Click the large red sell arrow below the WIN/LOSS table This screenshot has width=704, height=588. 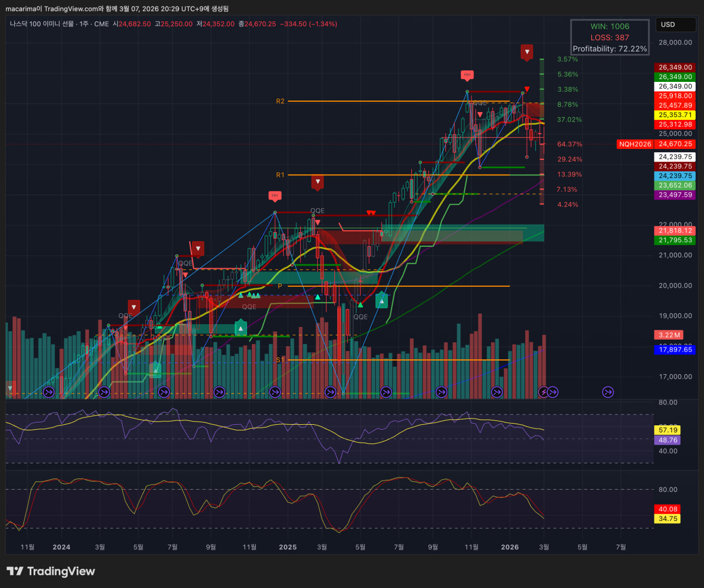pyautogui.click(x=527, y=52)
